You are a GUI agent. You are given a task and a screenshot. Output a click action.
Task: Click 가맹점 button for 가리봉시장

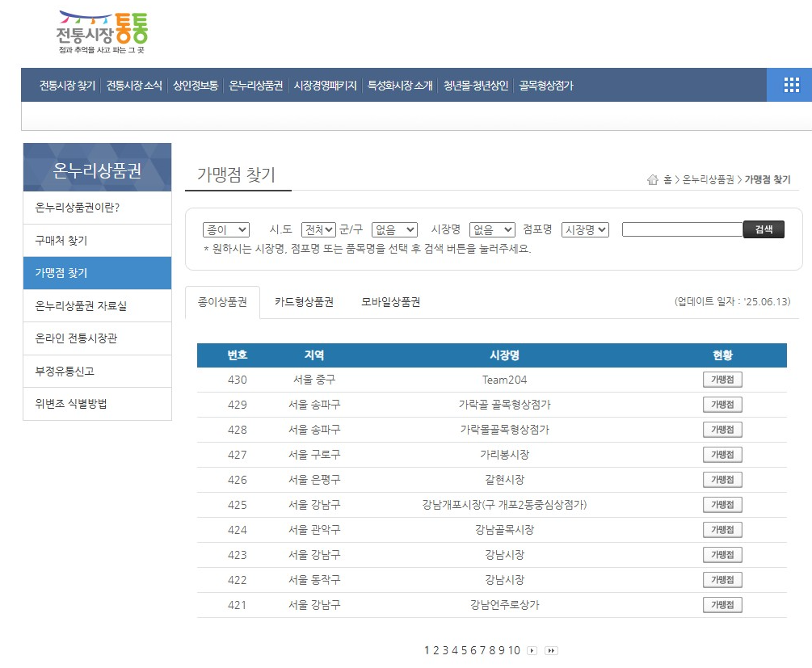click(722, 454)
